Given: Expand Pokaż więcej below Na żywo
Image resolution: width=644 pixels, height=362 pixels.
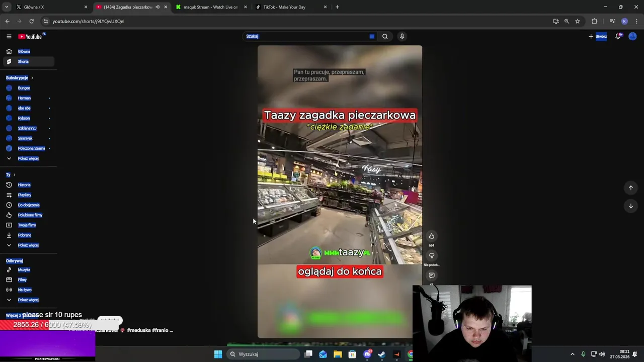Looking at the screenshot, I should [x=28, y=300].
